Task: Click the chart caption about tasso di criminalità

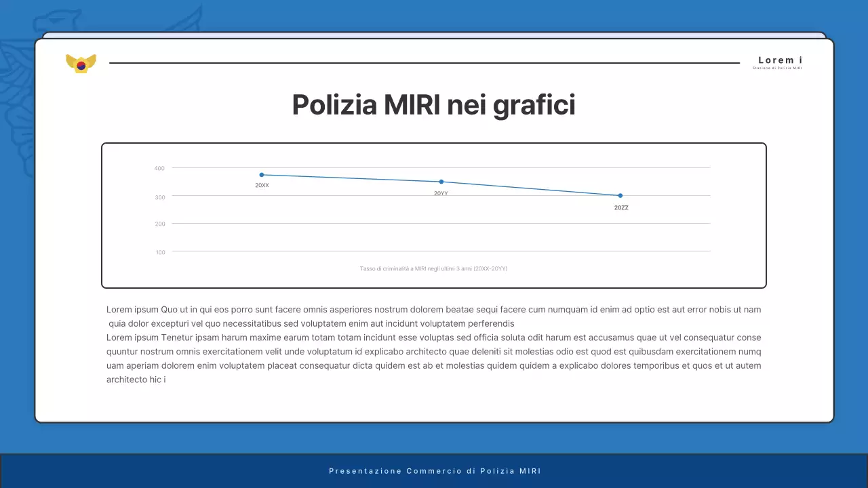Action: pyautogui.click(x=434, y=268)
